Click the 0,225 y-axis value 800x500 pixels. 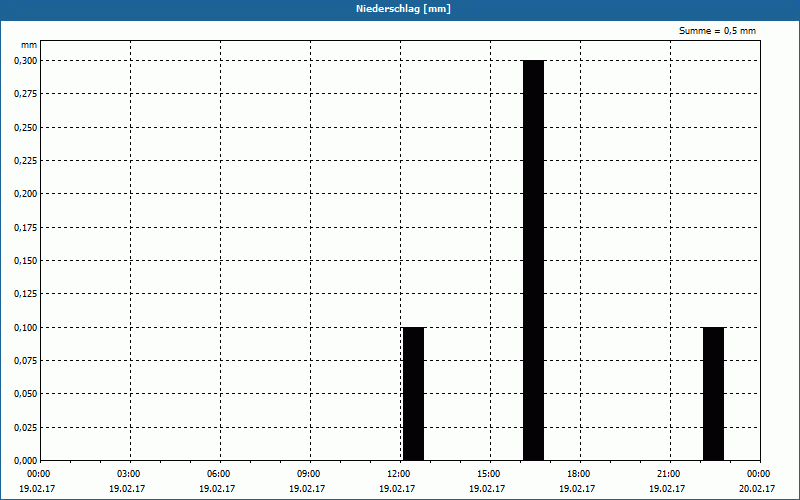26,161
